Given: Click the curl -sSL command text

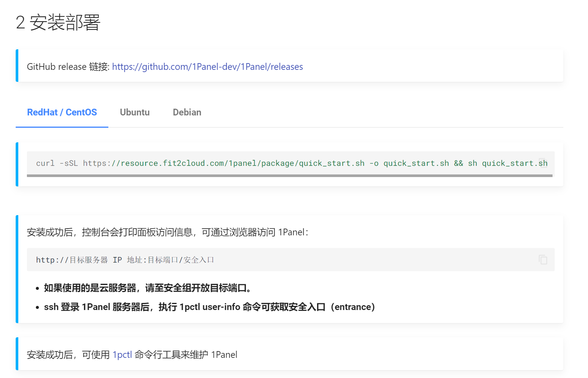Looking at the screenshot, I should click(292, 163).
